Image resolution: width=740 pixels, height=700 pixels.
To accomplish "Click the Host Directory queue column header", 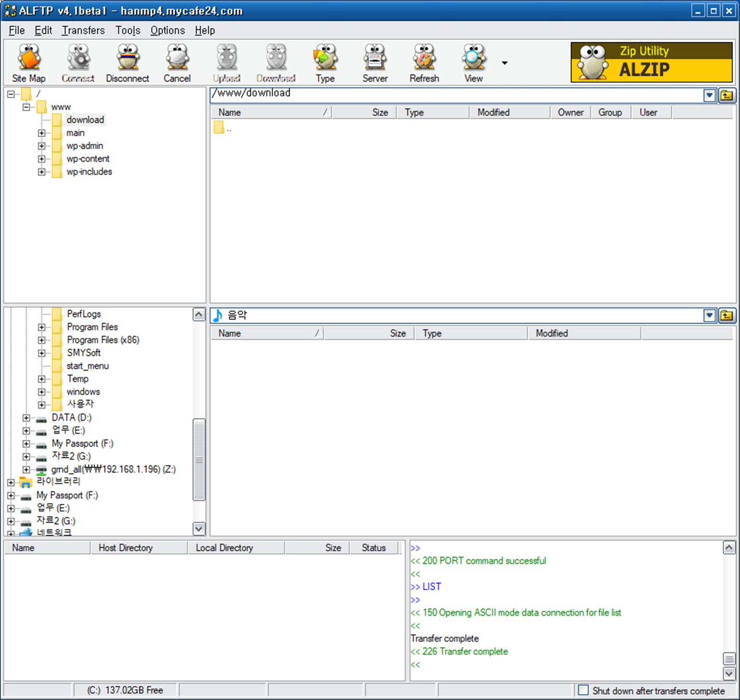I will tap(139, 548).
